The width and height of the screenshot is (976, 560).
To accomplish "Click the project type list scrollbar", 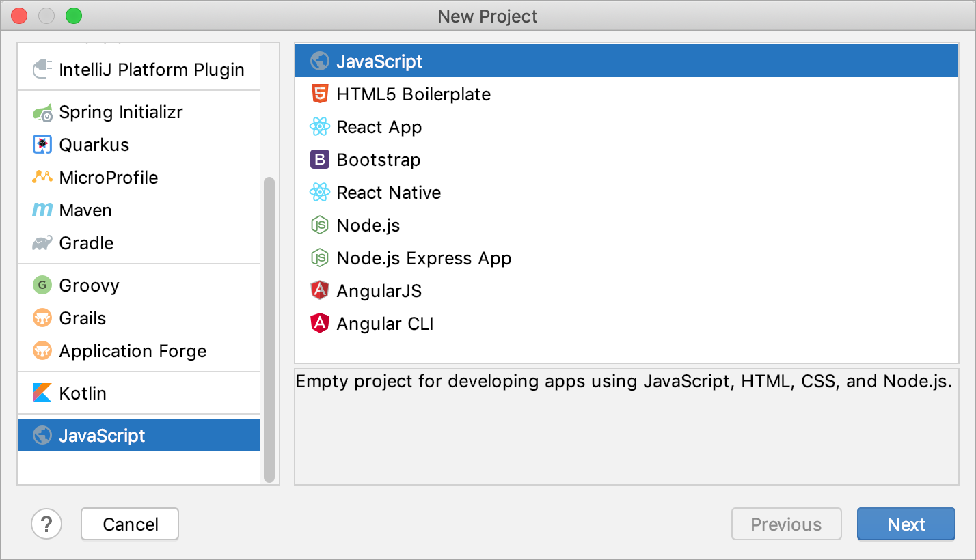I will click(269, 329).
